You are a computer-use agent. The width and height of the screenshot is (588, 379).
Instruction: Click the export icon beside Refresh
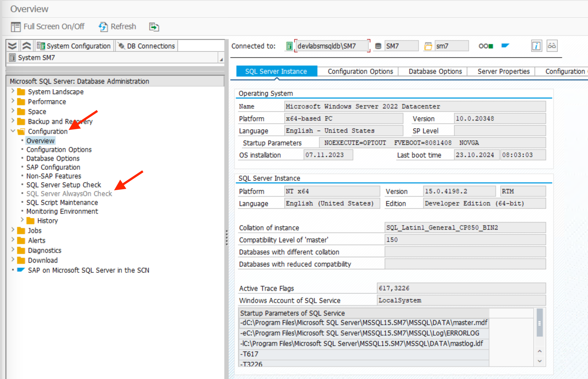tap(154, 27)
